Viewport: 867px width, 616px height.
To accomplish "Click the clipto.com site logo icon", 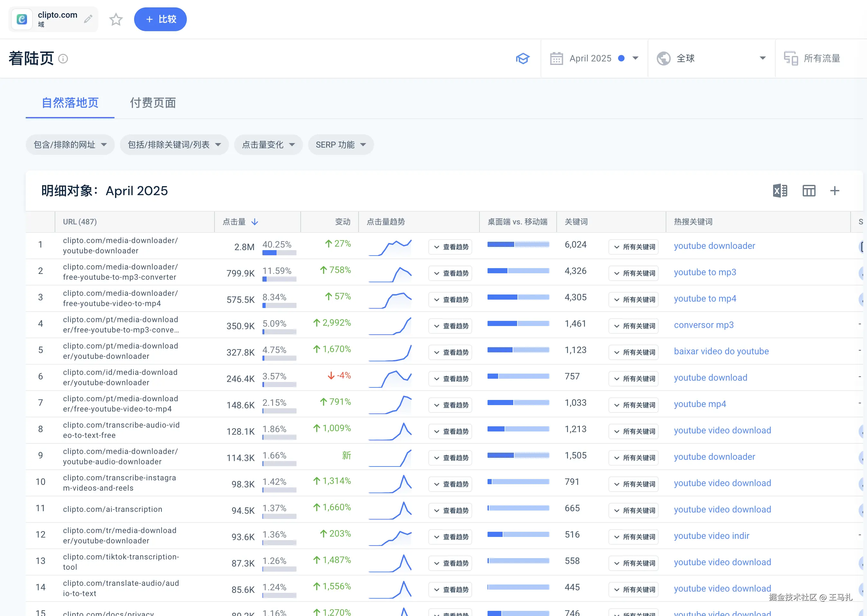I will pos(22,19).
